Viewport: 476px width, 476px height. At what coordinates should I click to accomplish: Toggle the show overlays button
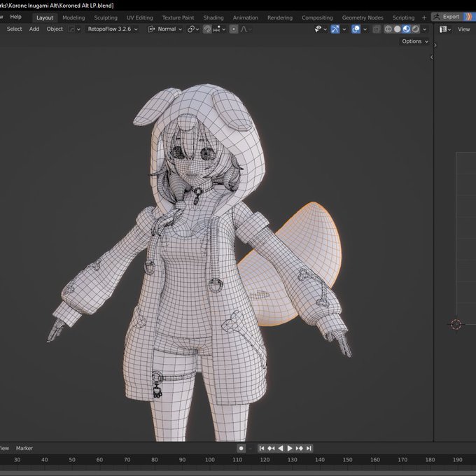tap(356, 29)
